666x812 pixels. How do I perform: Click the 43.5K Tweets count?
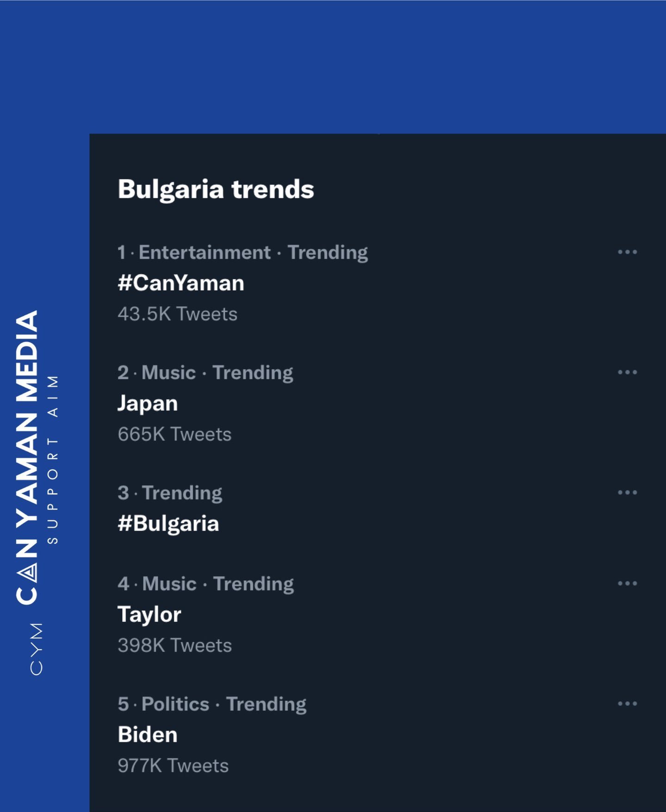(177, 314)
